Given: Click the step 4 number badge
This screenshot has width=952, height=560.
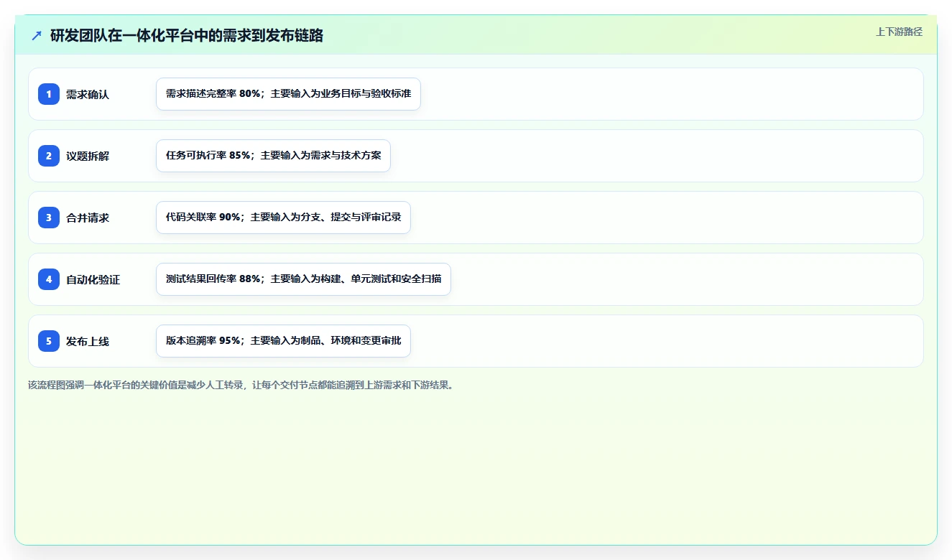Looking at the screenshot, I should [49, 279].
